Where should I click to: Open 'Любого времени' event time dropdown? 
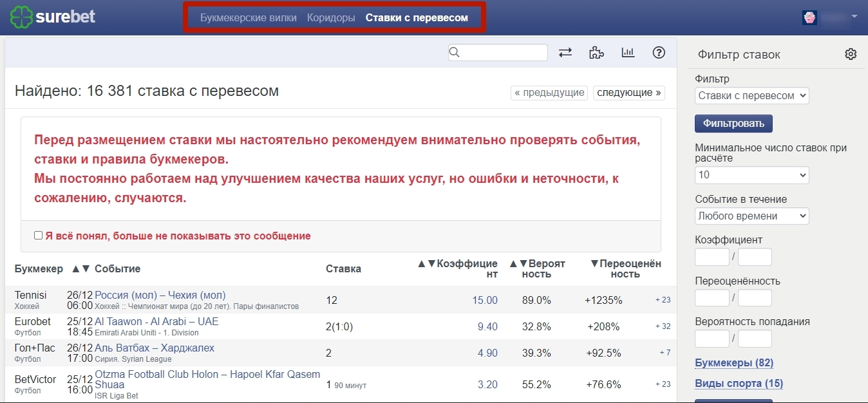point(752,216)
